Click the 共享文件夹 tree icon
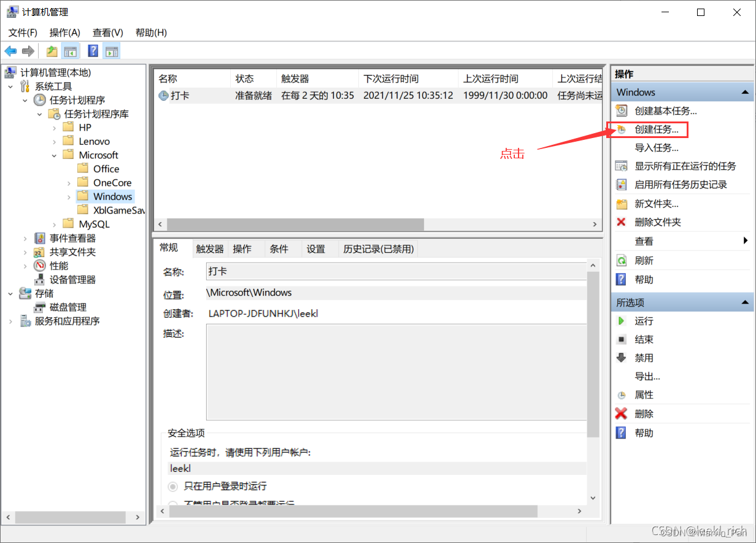Viewport: 756px width, 543px height. click(40, 252)
